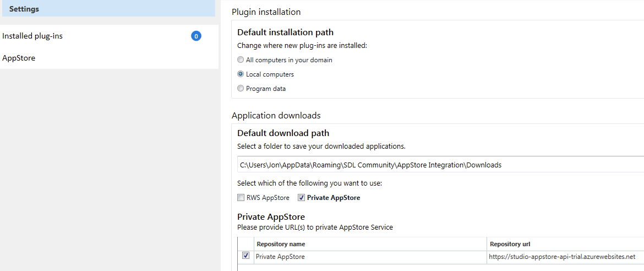Screen dimensions: 644x271
Task: Click the Default download path title
Action: click(x=283, y=133)
